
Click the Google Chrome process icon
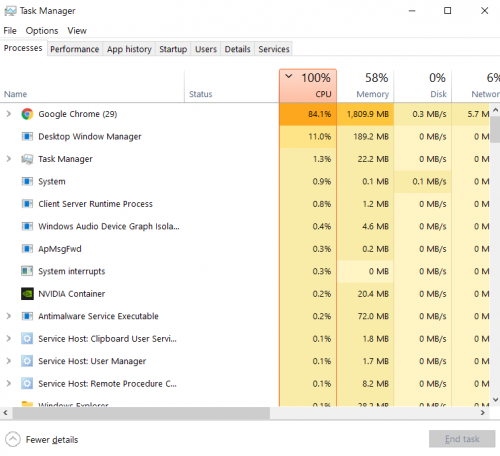(27, 114)
